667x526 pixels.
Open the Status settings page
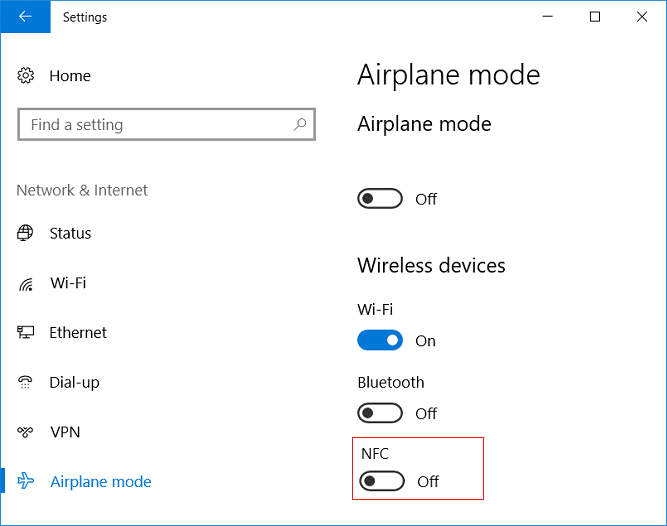70,233
